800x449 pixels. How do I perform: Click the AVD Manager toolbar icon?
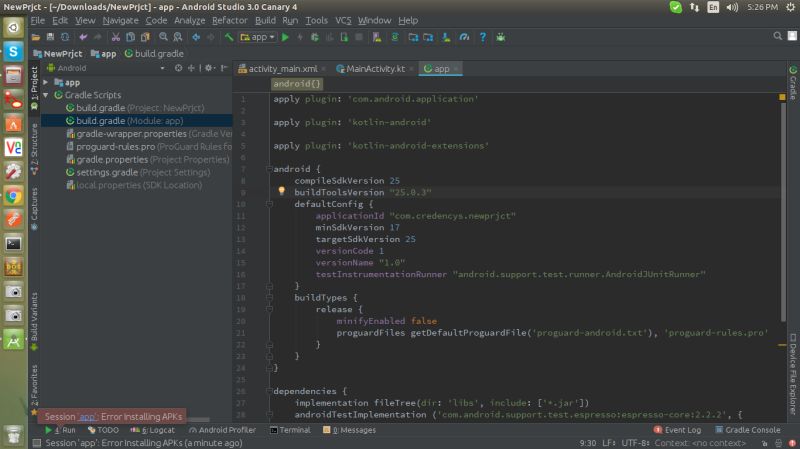pos(377,37)
